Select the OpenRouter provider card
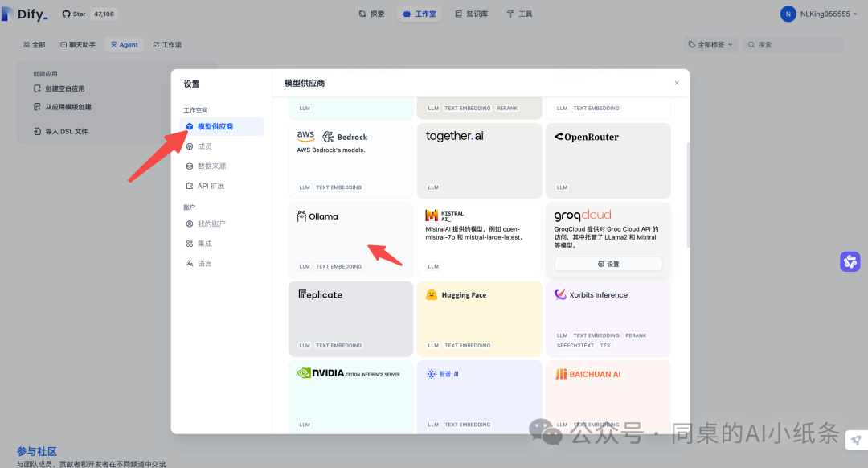The width and height of the screenshot is (868, 468). click(x=608, y=161)
